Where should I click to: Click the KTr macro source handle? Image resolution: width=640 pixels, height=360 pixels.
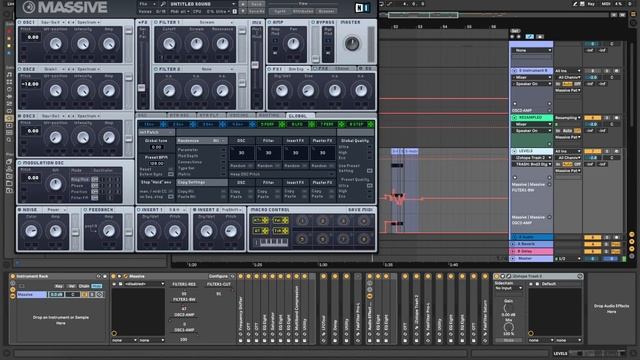pyautogui.click(x=261, y=220)
